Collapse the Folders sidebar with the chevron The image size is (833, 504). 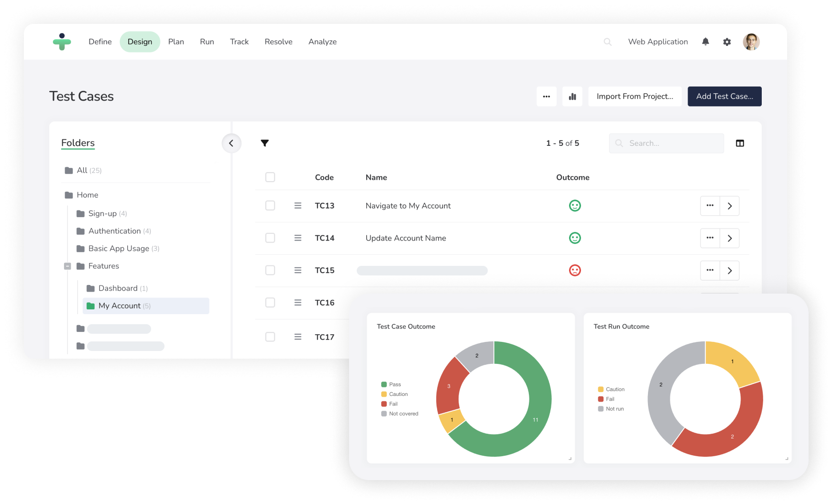pyautogui.click(x=231, y=143)
